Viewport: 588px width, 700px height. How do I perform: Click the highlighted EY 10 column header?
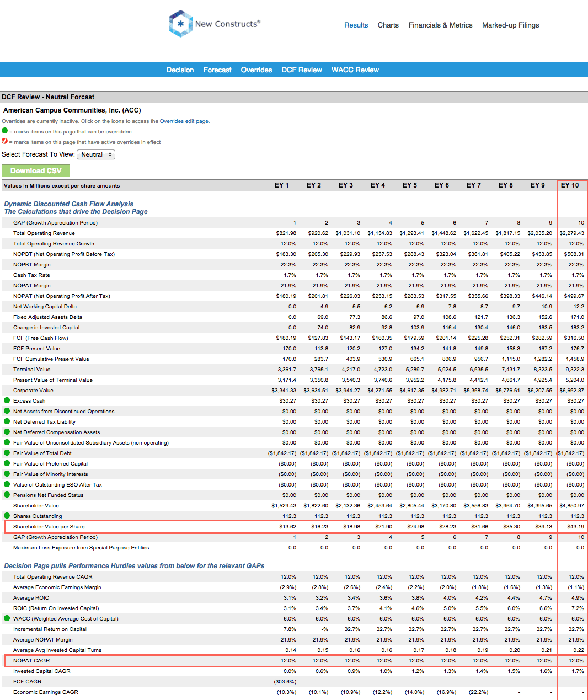(x=571, y=185)
